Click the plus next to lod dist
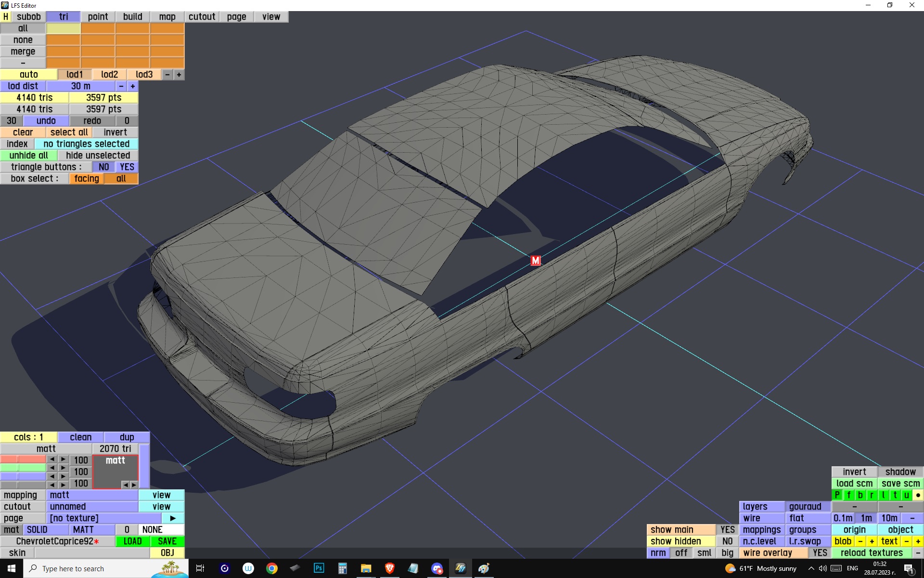924x578 pixels. coord(133,86)
